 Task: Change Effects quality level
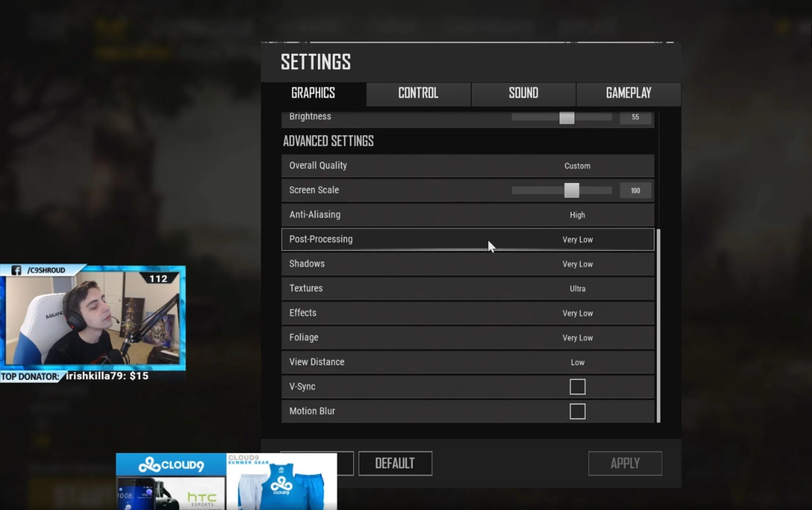click(578, 312)
